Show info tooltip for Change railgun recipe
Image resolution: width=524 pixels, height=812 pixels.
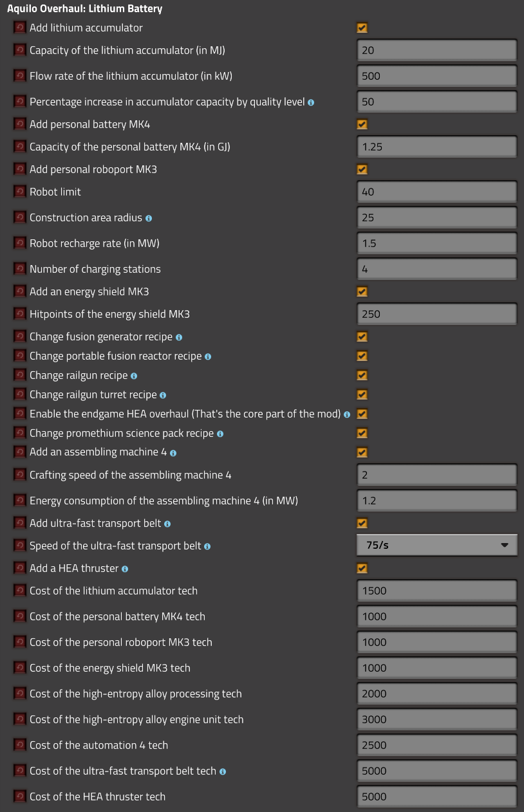click(x=134, y=376)
